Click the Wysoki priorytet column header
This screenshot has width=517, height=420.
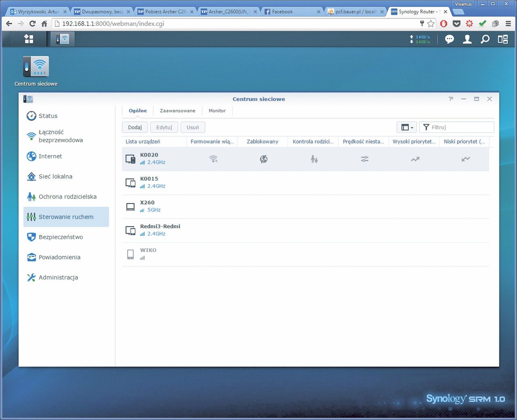click(414, 142)
